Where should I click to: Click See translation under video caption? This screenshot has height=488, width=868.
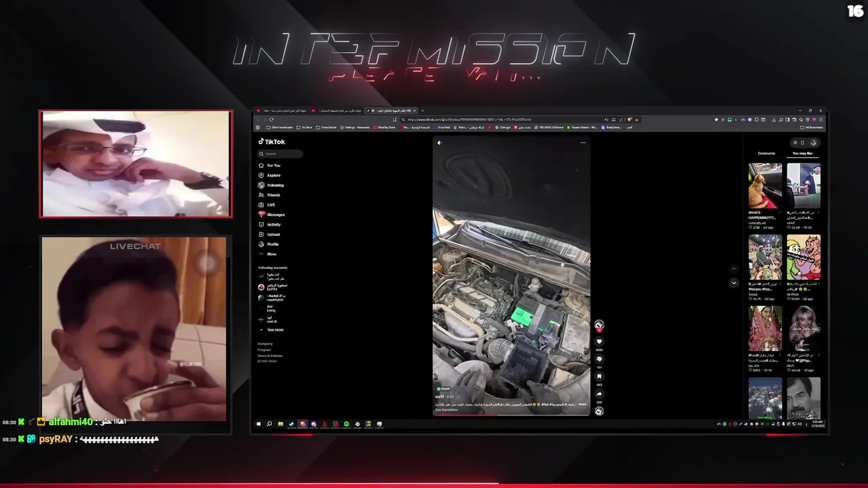(x=446, y=410)
